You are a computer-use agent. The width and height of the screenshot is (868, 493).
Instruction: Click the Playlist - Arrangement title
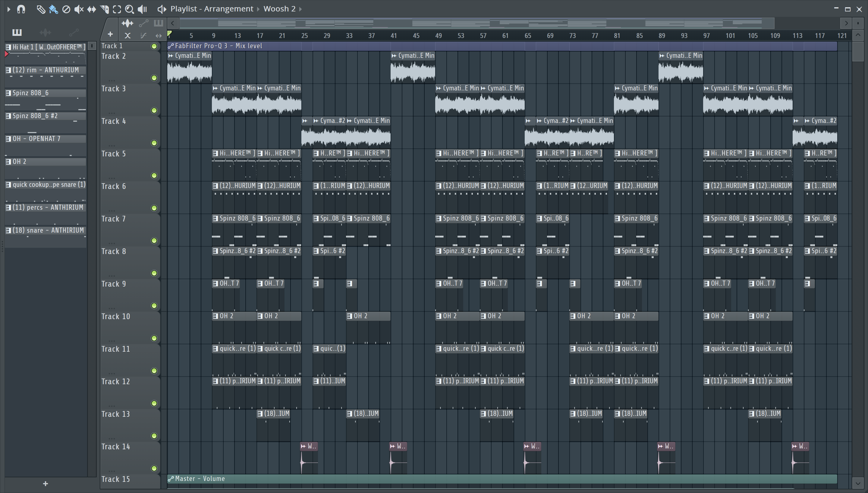point(212,9)
